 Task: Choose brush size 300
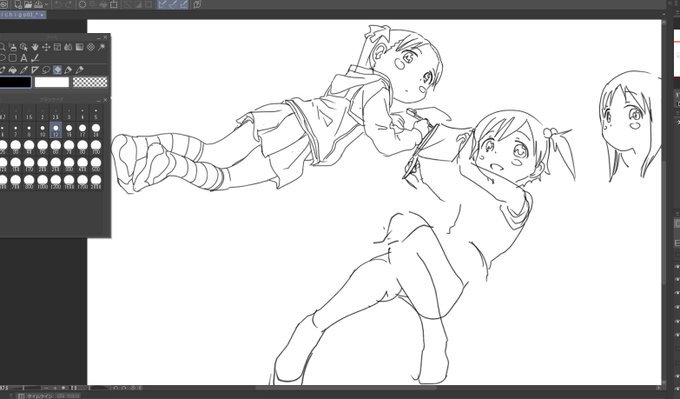tap(69, 165)
